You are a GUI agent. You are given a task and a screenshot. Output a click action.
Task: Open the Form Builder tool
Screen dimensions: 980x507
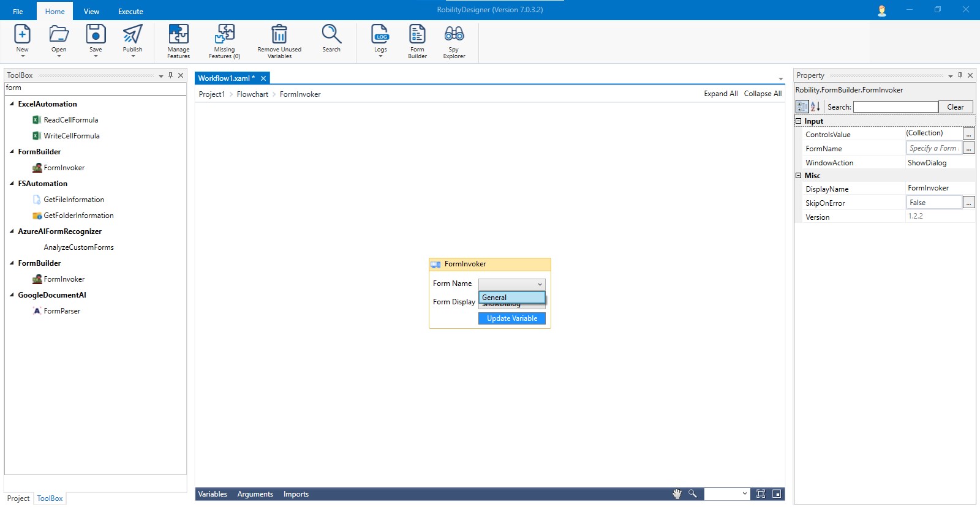point(417,35)
